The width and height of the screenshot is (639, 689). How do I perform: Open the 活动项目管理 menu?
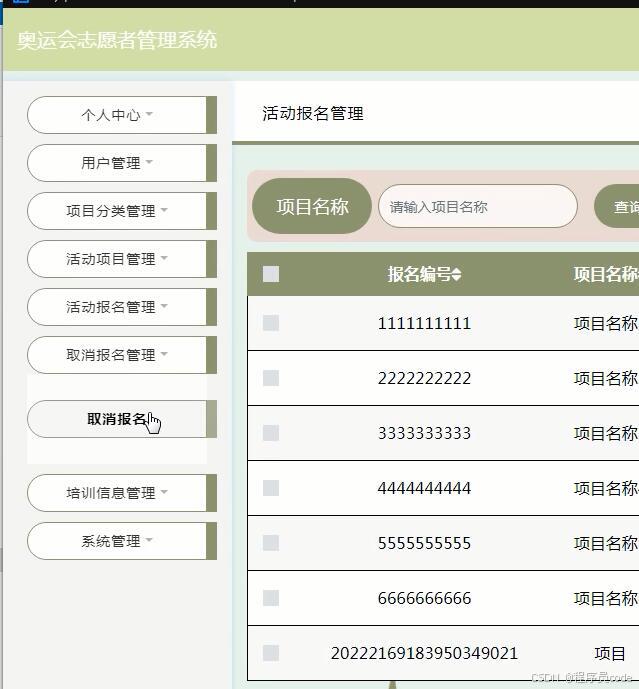pyautogui.click(x=122, y=259)
